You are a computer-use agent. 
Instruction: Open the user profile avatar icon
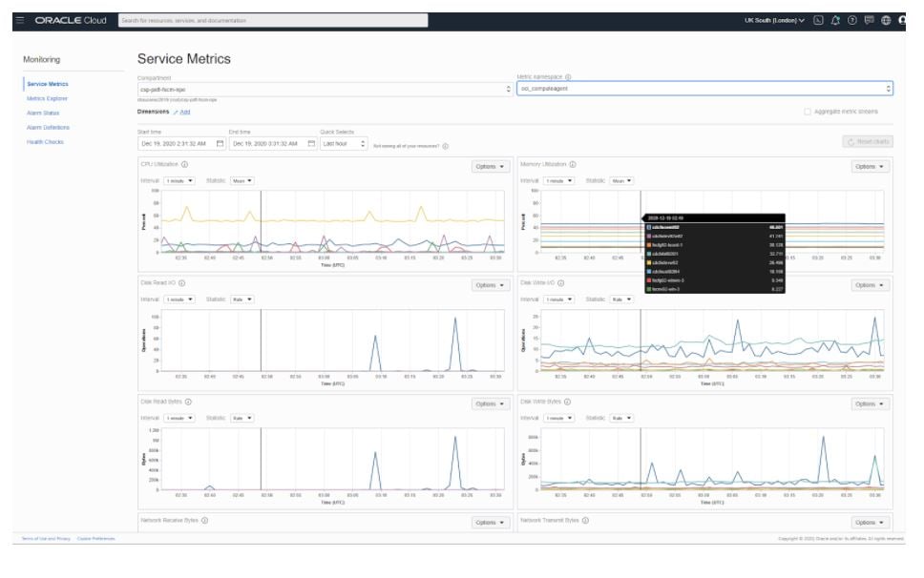point(902,20)
